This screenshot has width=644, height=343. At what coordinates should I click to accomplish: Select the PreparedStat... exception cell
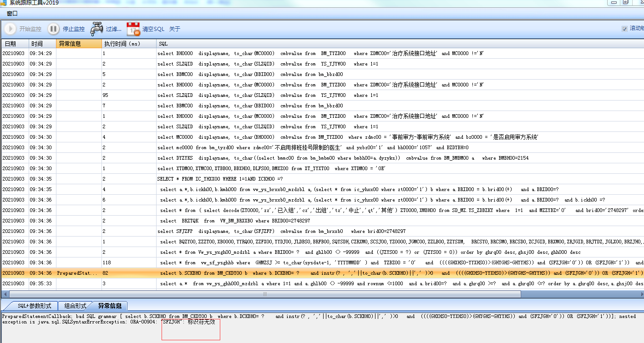[x=79, y=273]
